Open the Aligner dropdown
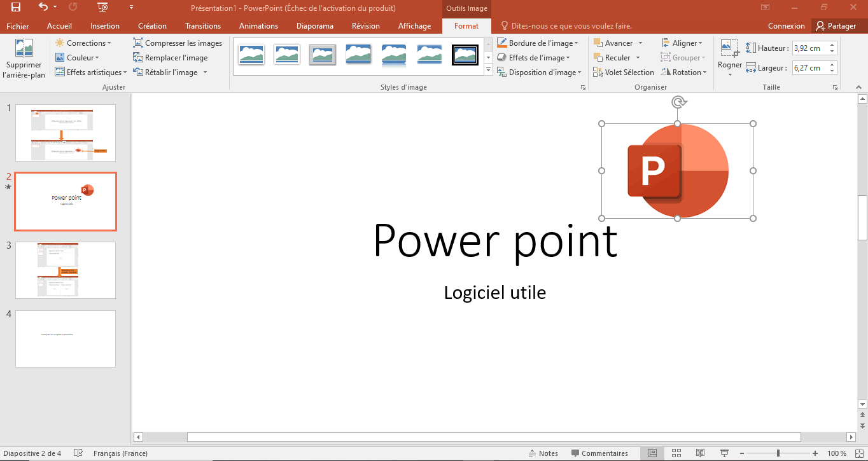This screenshot has height=461, width=868. coord(682,43)
